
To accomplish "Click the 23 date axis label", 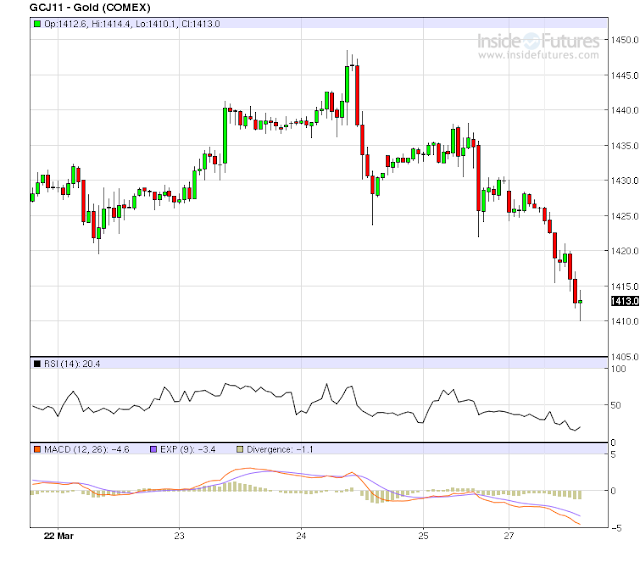I will tap(179, 536).
